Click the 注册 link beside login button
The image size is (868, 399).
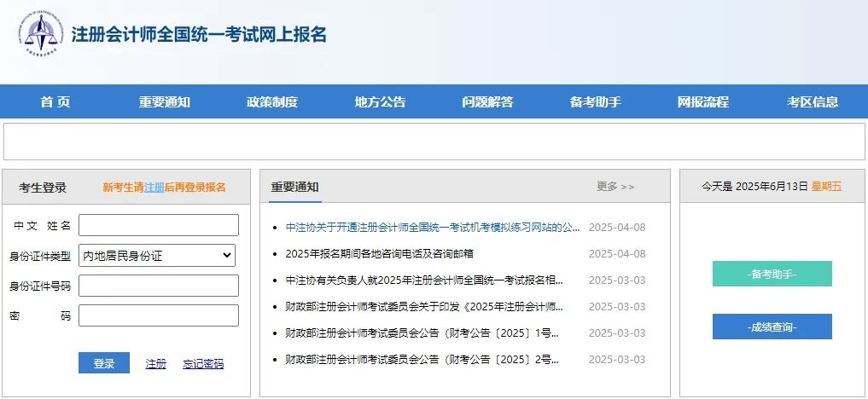[155, 364]
